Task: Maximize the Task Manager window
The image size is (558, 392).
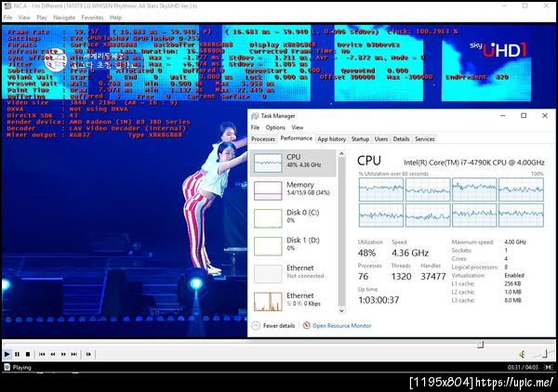Action: pos(524,116)
